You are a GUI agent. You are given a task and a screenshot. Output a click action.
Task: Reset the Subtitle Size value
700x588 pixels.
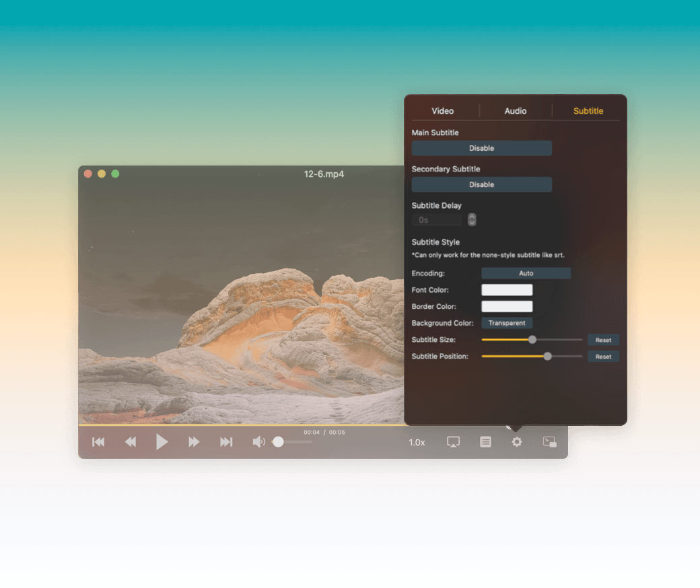(x=603, y=340)
